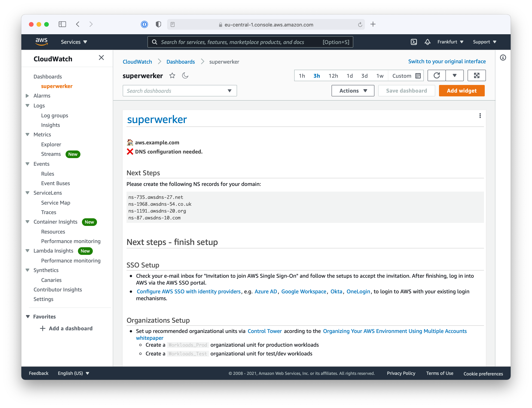Collapse the ServiceLens section
The height and width of the screenshot is (408, 532).
coord(27,193)
